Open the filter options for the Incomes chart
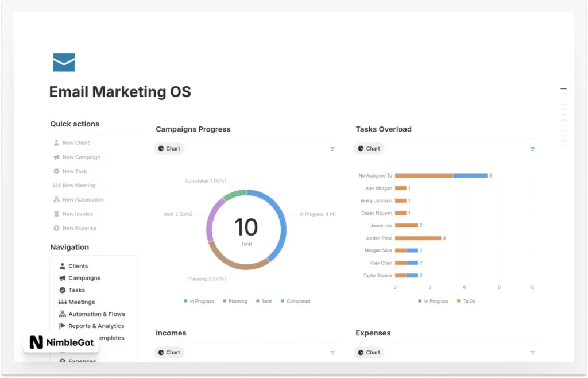588x378 pixels. pos(332,352)
